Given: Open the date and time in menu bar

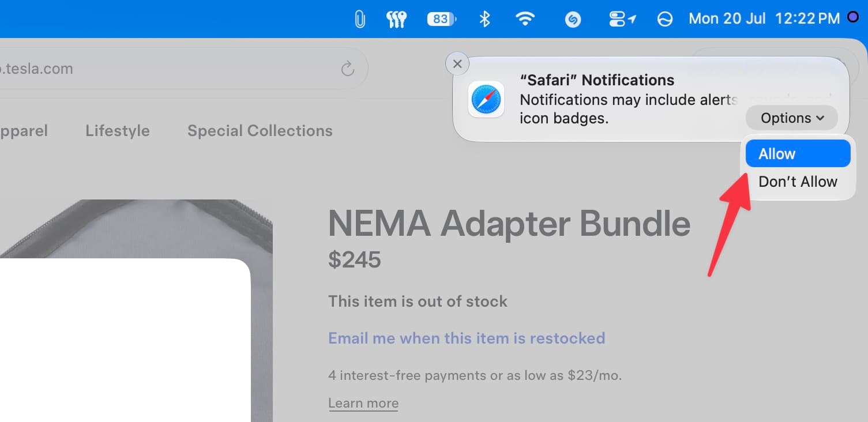Looking at the screenshot, I should click(x=764, y=19).
